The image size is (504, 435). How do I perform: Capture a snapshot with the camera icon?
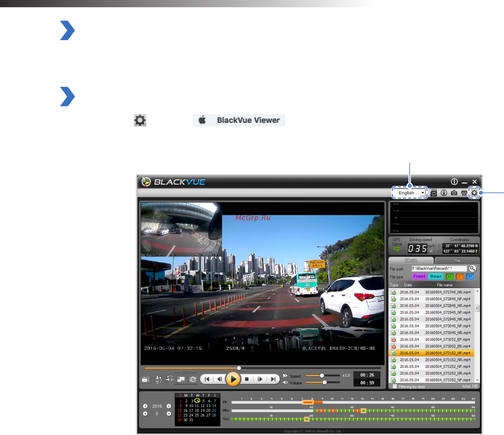pyautogui.click(x=454, y=193)
